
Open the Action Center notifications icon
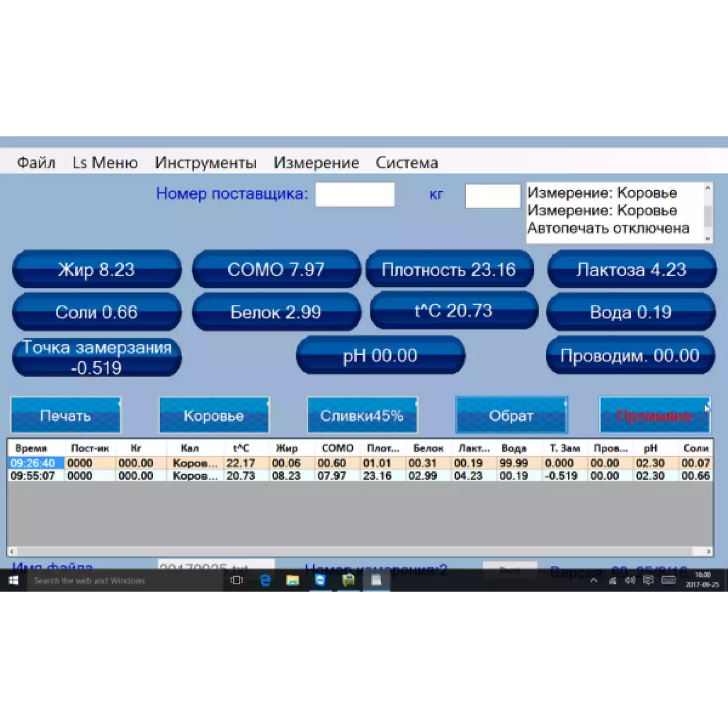pyautogui.click(x=648, y=580)
